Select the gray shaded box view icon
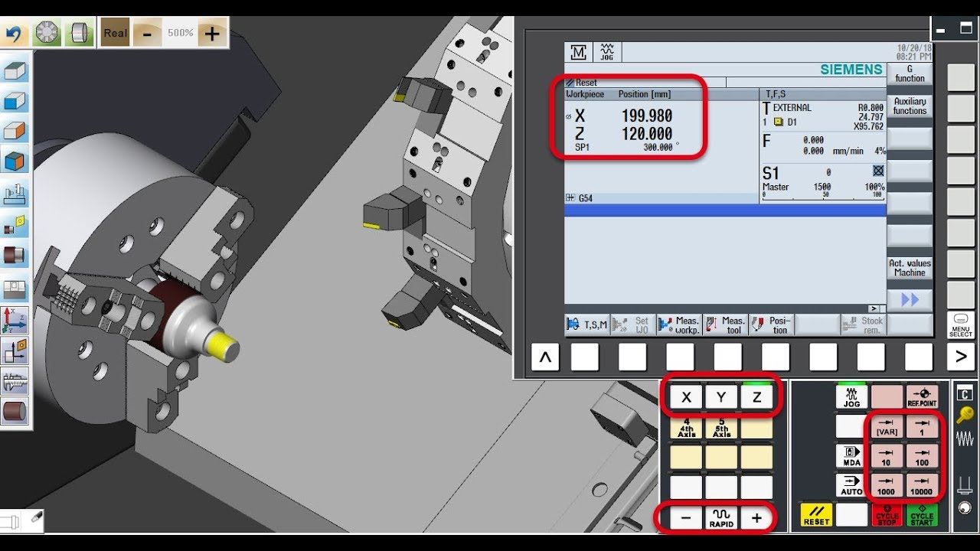The height and width of the screenshot is (551, 980). 15,72
